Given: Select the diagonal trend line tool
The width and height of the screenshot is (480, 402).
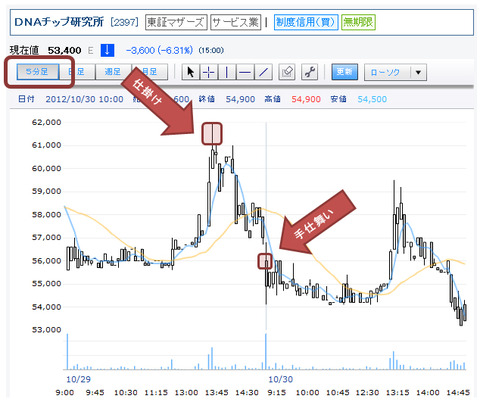Looking at the screenshot, I should [x=263, y=72].
